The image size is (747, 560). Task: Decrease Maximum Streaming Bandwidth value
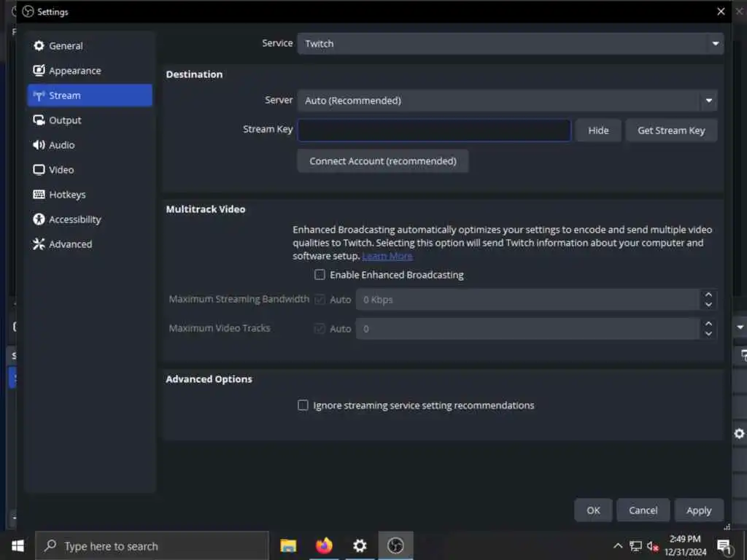pyautogui.click(x=708, y=305)
